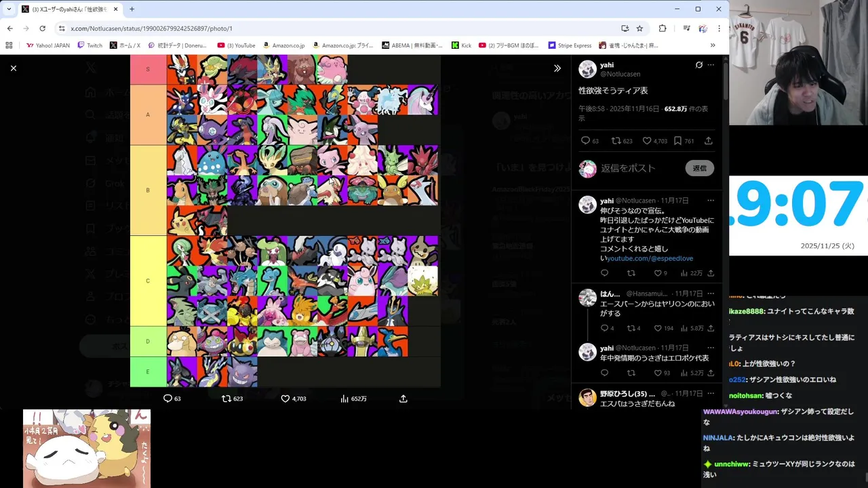868x488 pixels.
Task: Click share icon below the photo
Action: click(x=403, y=399)
